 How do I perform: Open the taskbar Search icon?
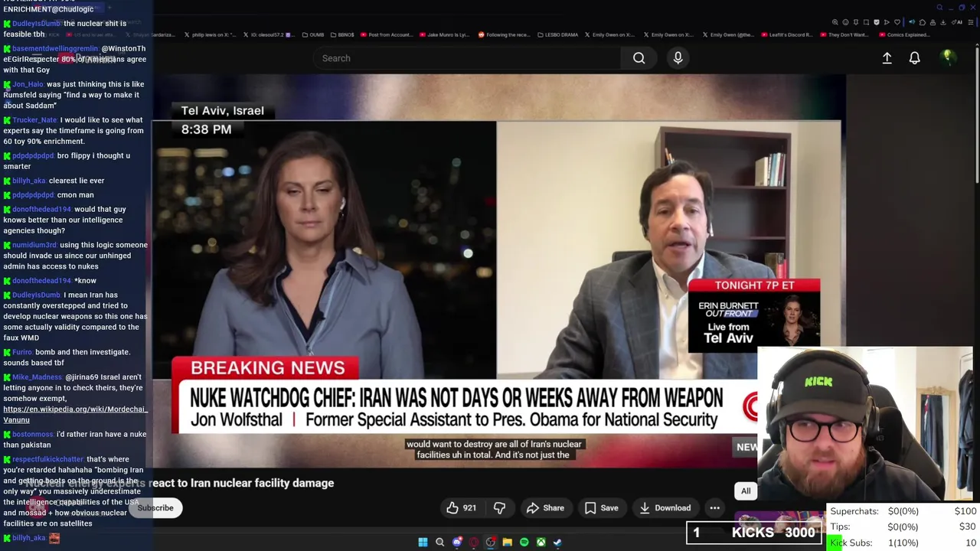coord(439,542)
